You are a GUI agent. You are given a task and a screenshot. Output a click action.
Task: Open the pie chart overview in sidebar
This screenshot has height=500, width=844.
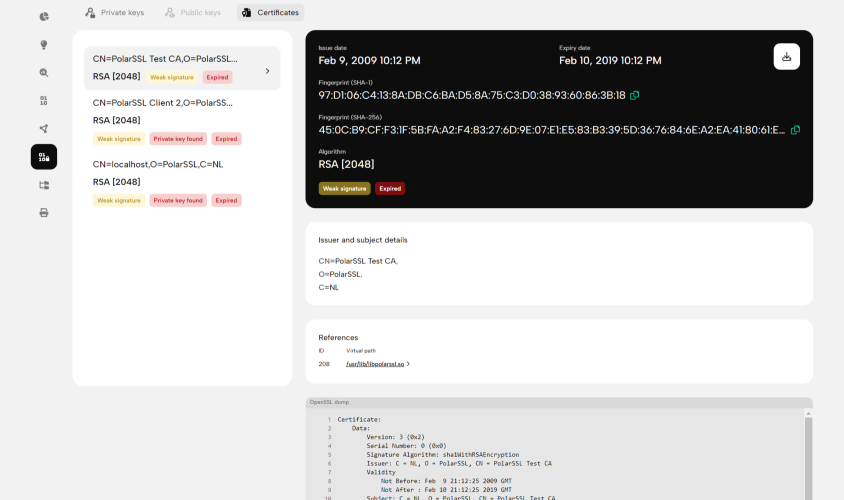[44, 17]
